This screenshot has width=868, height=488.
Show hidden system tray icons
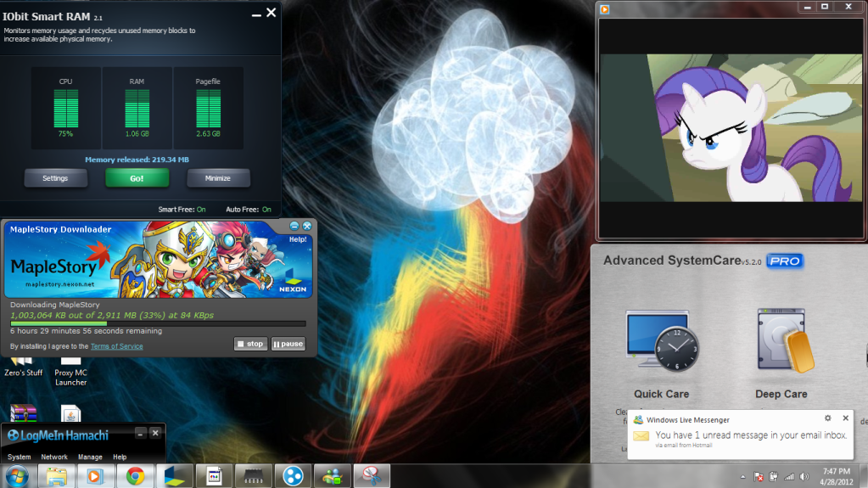(x=743, y=477)
